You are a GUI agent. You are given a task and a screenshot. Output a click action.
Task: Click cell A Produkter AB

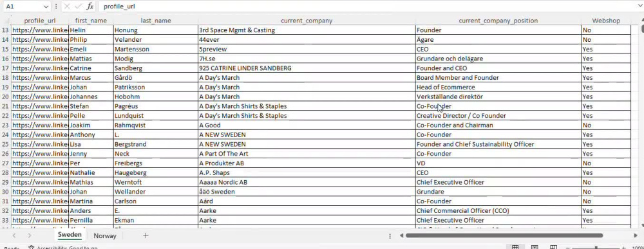pyautogui.click(x=307, y=163)
